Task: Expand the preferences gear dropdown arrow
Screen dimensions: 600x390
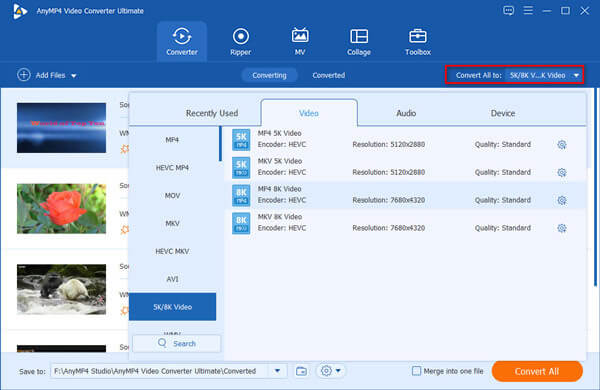Action: point(338,371)
